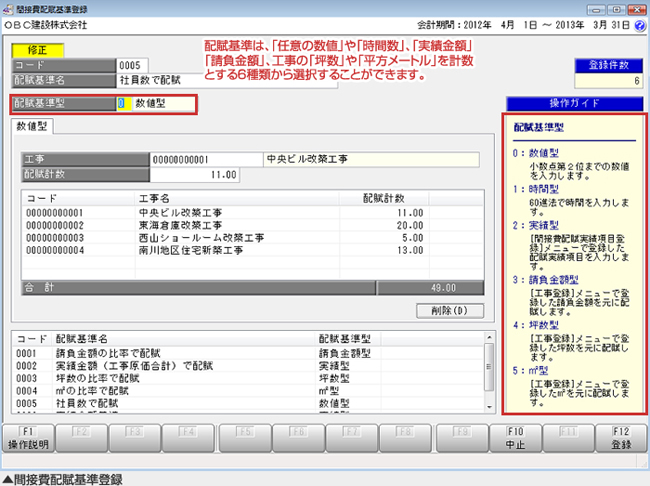The width and height of the screenshot is (650, 486).
Task: Click the 配賦基準名 field 社員数で配賦
Action: tap(226, 80)
